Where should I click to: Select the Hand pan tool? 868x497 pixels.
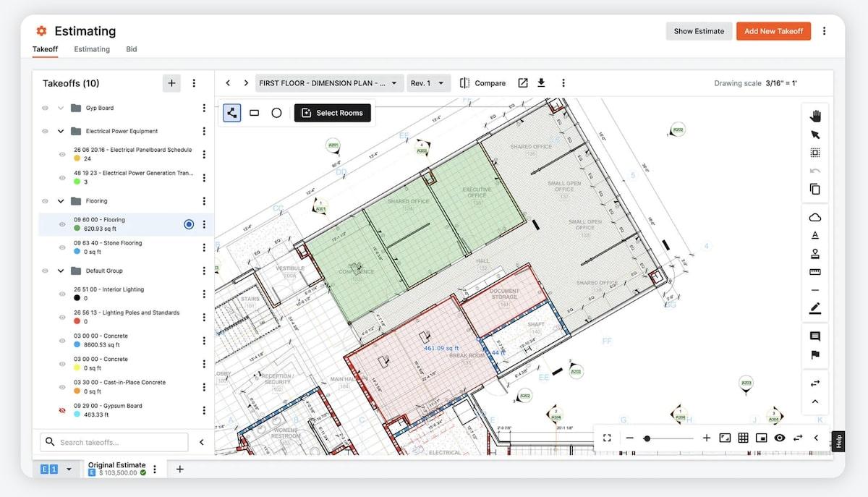coord(814,116)
